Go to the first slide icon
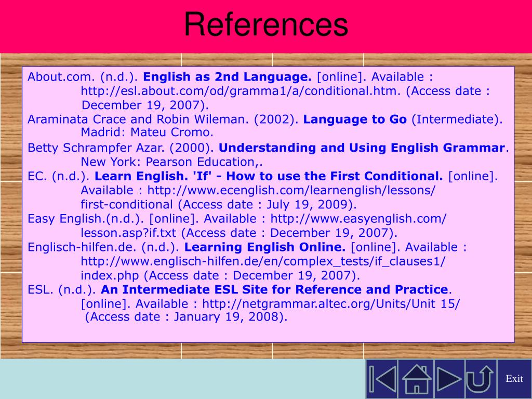 click(x=382, y=379)
